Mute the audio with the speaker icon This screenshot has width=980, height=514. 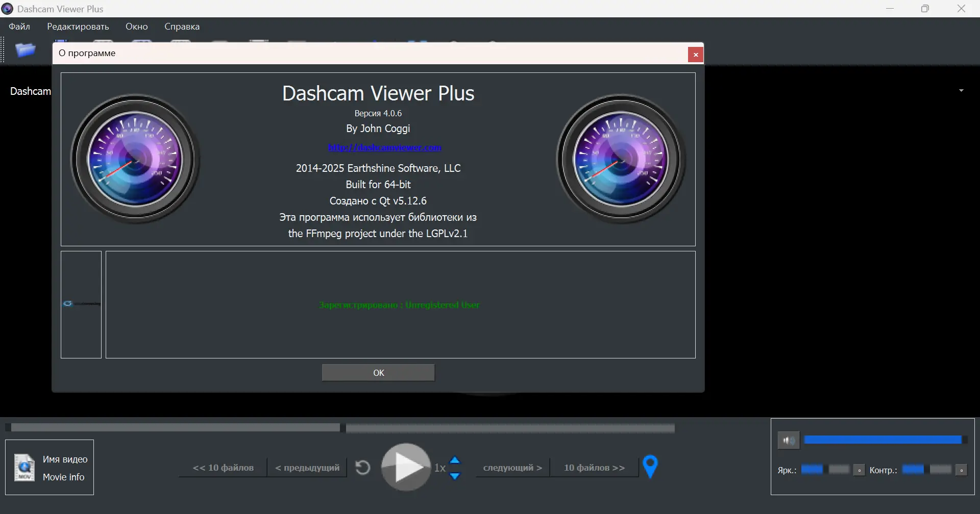[x=789, y=439]
